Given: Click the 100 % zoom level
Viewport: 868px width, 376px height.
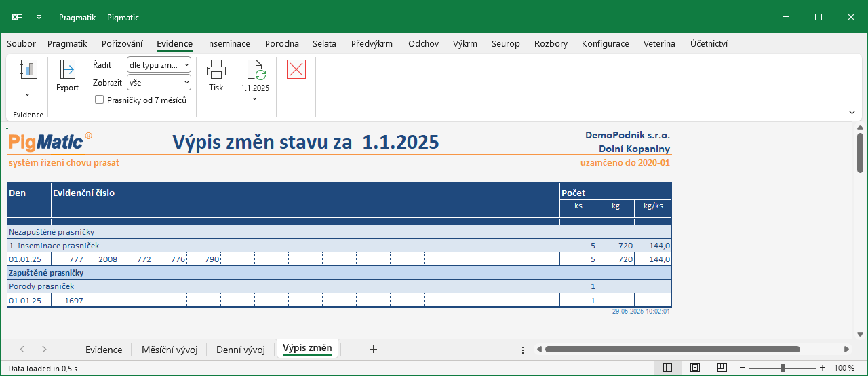Looking at the screenshot, I should 844,368.
